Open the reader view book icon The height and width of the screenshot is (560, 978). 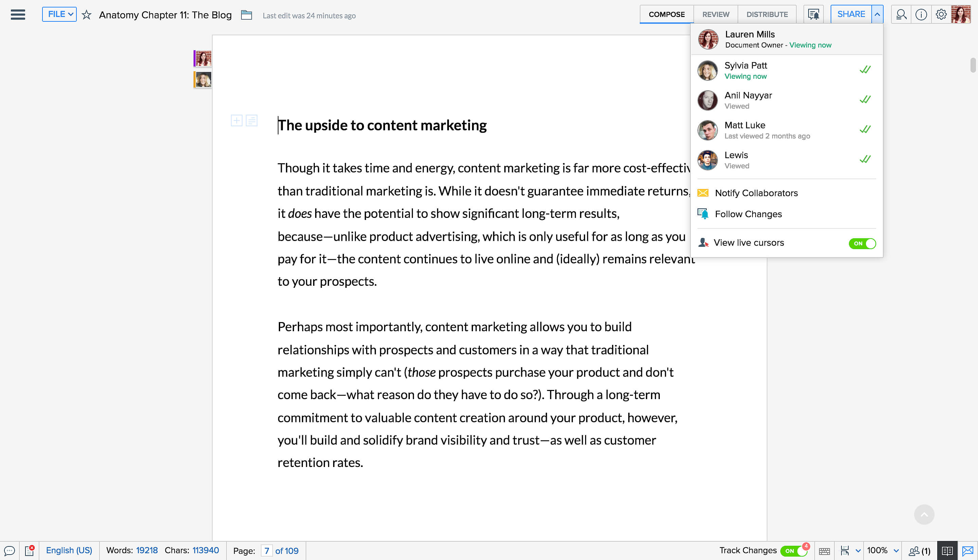pyautogui.click(x=947, y=551)
